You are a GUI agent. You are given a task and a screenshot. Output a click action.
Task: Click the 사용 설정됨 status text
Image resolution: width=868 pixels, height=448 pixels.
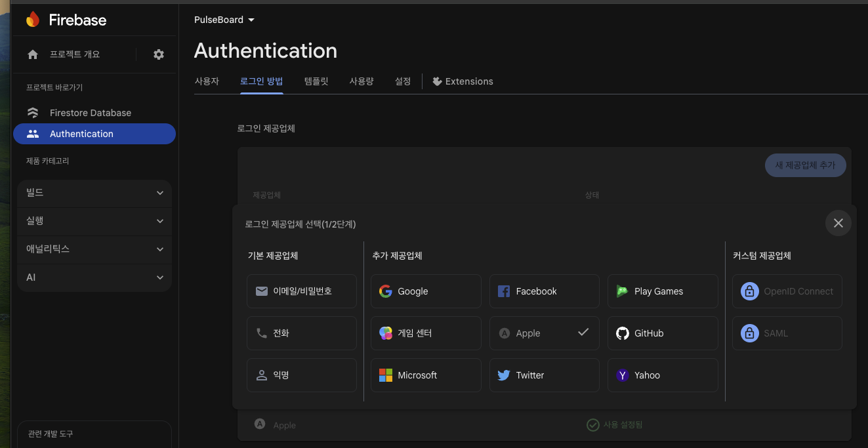click(x=623, y=425)
